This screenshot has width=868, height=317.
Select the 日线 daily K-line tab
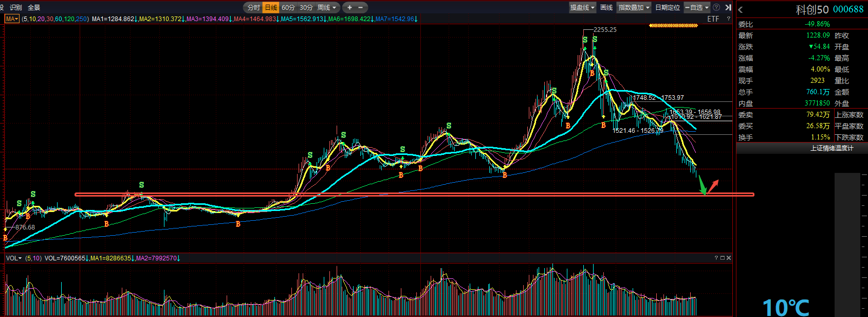pyautogui.click(x=271, y=7)
